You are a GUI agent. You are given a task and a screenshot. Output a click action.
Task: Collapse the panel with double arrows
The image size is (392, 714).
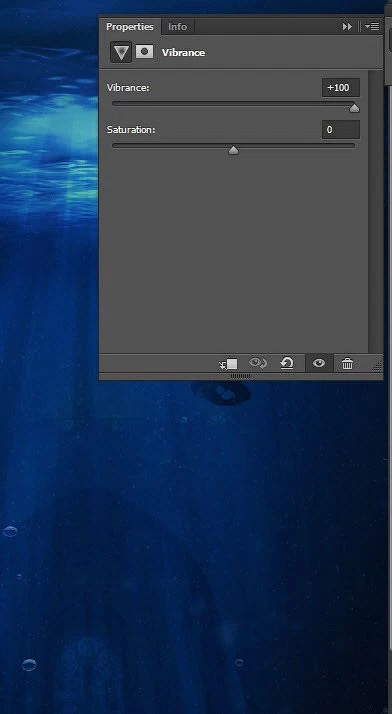pos(347,27)
